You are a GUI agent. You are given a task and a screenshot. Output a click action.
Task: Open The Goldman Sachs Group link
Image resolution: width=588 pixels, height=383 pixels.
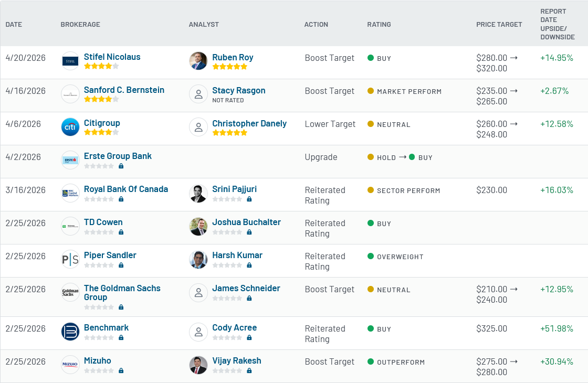pos(122,293)
